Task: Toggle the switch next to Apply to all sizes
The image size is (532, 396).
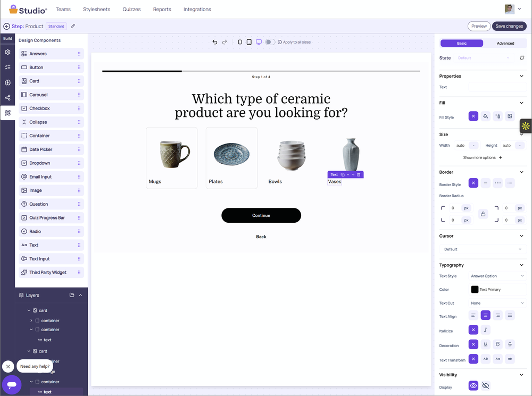Action: pos(270,42)
